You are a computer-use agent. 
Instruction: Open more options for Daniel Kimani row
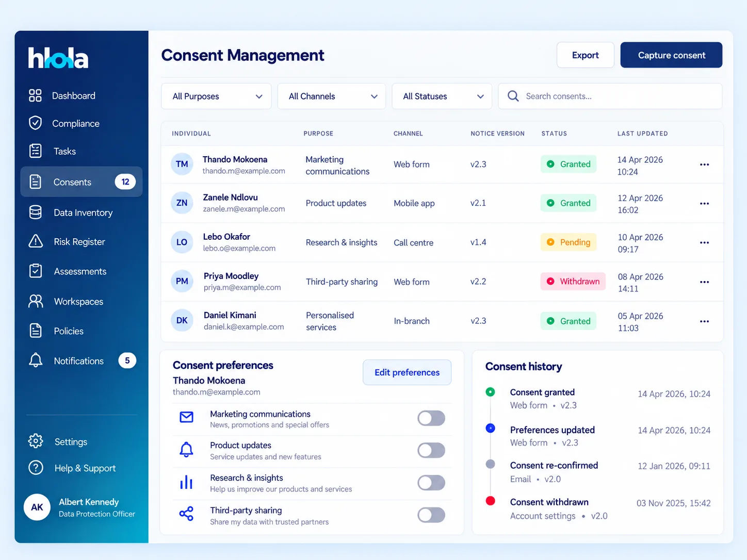pos(704,321)
